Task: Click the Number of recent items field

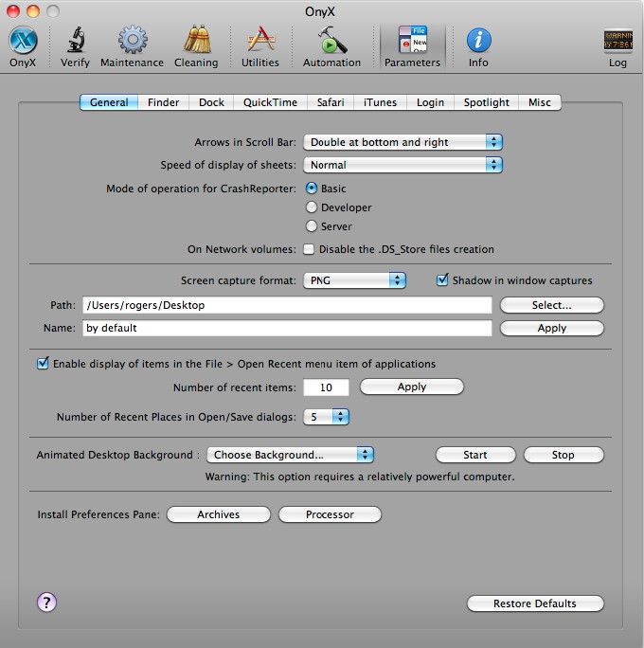Action: click(327, 387)
